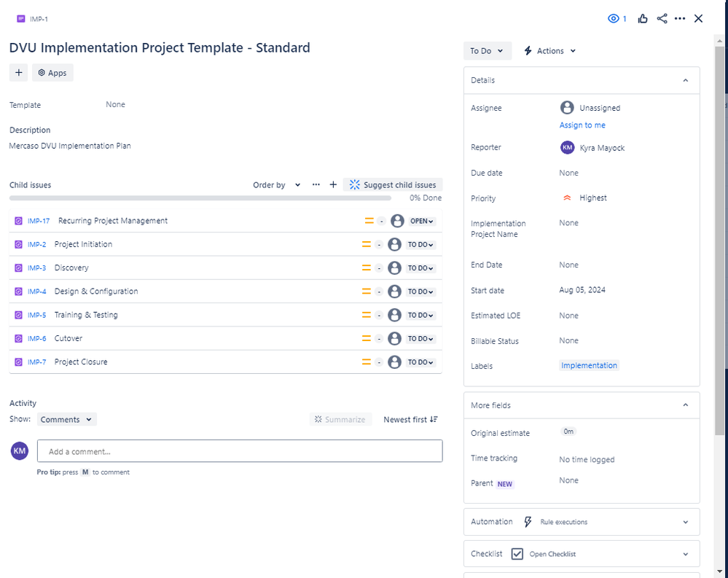Click the Open Checklist checkbox icon
This screenshot has width=728, height=578.
point(517,555)
